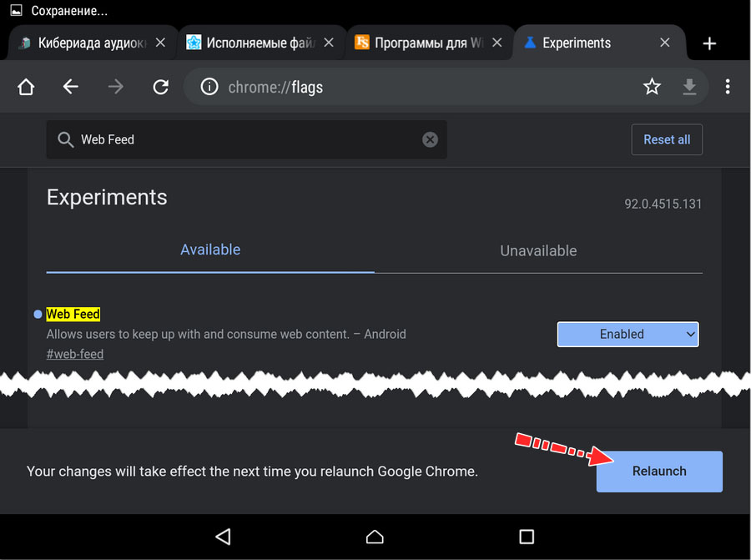Clear the Web Feed search text

tap(430, 139)
